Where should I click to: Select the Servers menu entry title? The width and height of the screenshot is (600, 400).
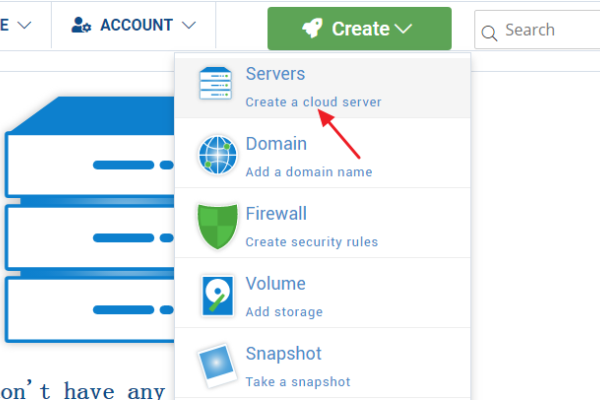point(275,75)
